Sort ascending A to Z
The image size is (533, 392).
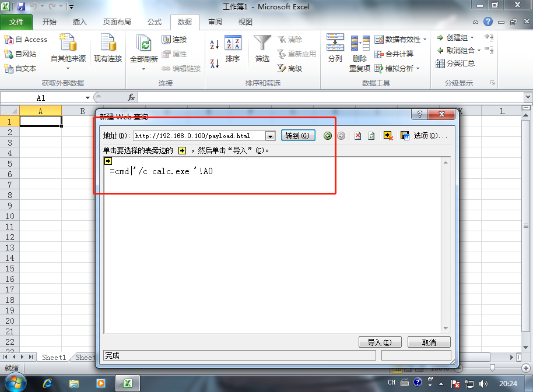(x=214, y=44)
